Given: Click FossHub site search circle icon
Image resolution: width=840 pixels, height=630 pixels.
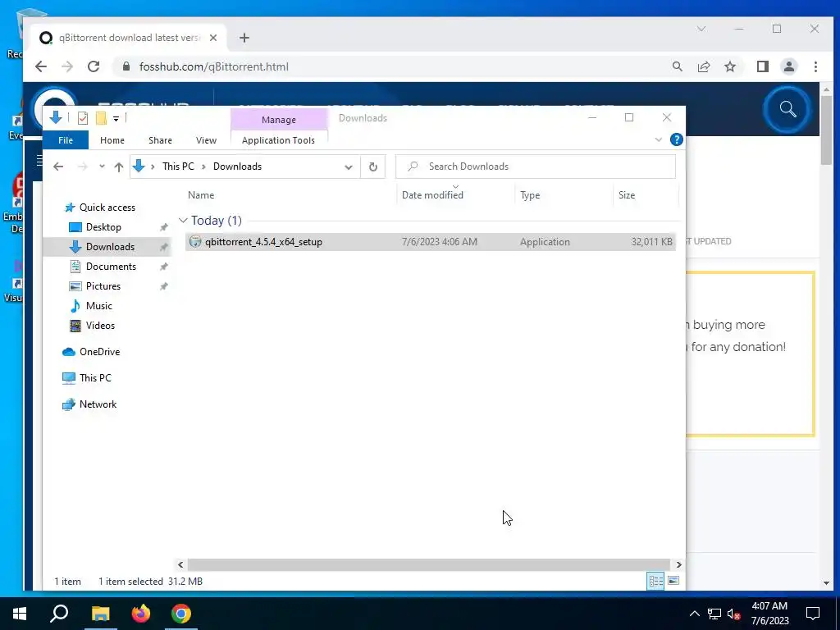Looking at the screenshot, I should pos(787,109).
